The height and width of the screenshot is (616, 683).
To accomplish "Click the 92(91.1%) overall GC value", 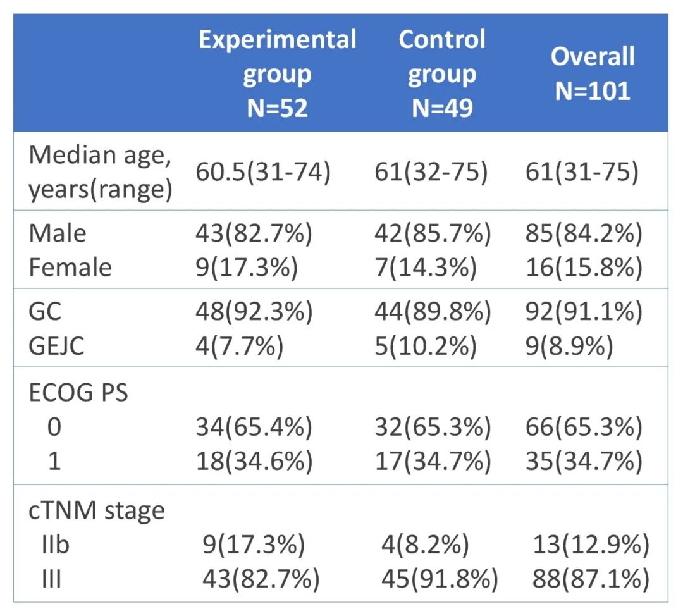I will [584, 312].
